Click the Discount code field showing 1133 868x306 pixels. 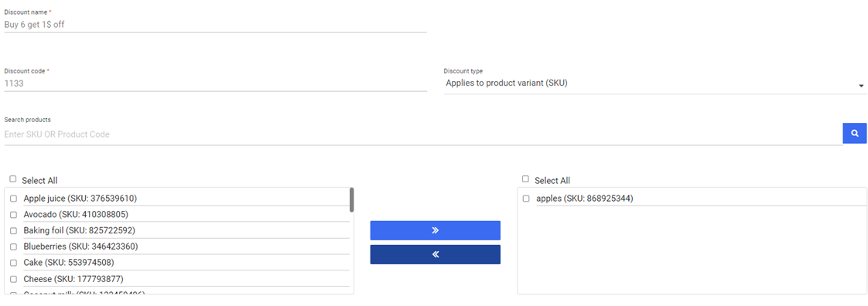215,83
